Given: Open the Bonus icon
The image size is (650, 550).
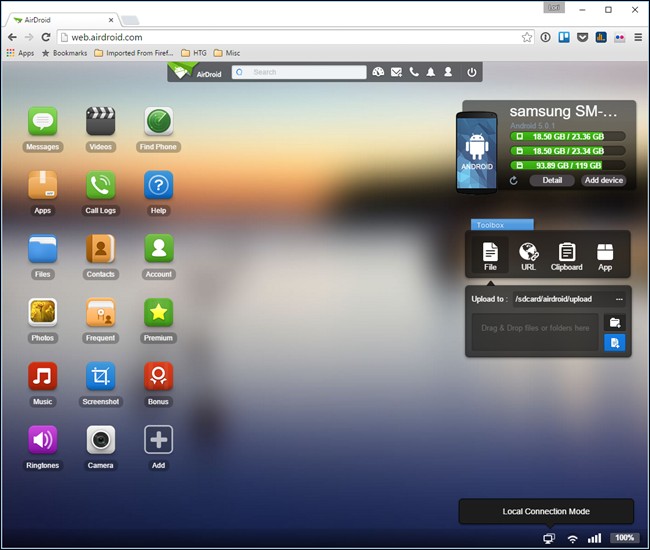Looking at the screenshot, I should pyautogui.click(x=158, y=376).
